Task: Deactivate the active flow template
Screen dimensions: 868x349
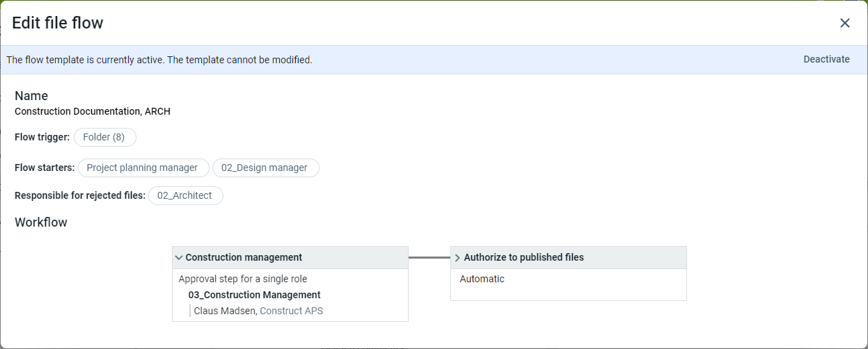Action: click(x=826, y=60)
